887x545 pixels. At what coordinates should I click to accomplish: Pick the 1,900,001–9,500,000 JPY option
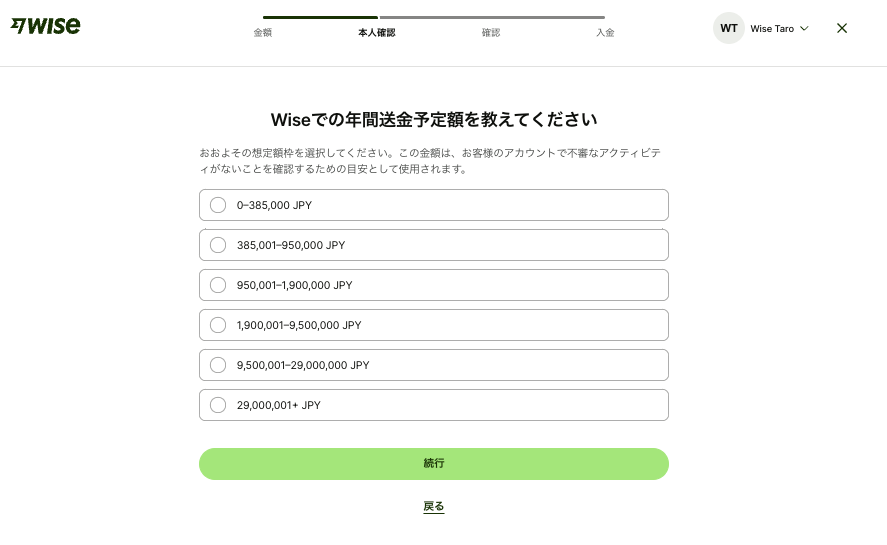click(x=218, y=325)
